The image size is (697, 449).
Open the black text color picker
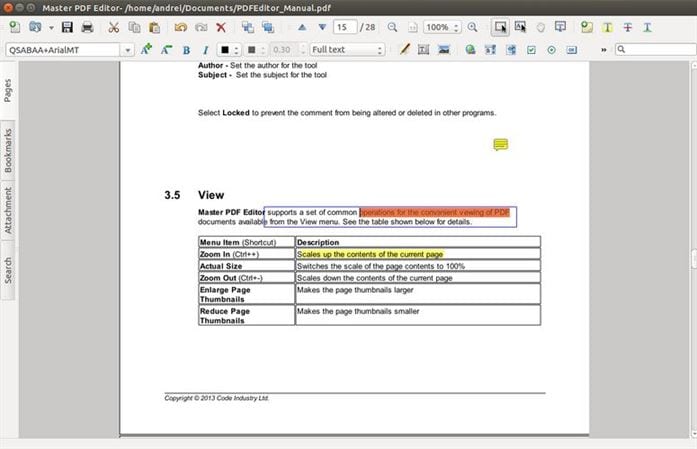228,50
